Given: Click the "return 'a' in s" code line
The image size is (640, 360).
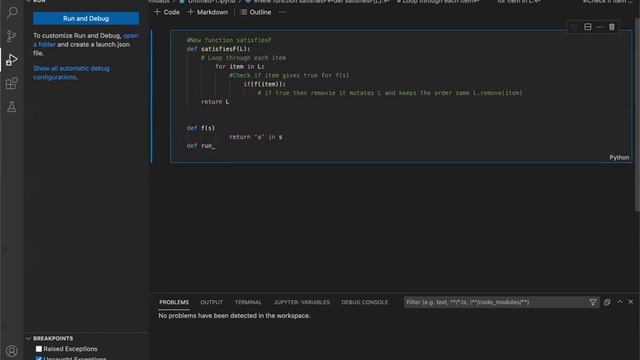Looking at the screenshot, I should pos(256,137).
